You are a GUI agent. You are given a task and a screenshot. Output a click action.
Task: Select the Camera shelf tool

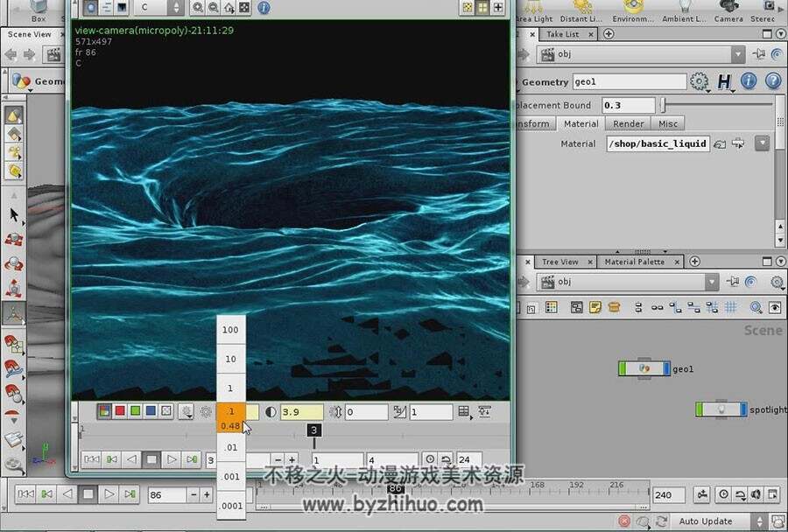728,11
